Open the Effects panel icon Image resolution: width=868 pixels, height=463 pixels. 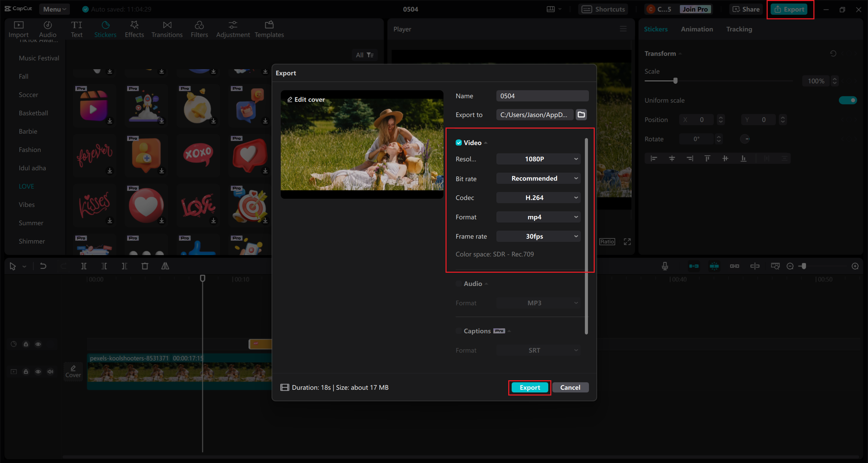click(134, 29)
